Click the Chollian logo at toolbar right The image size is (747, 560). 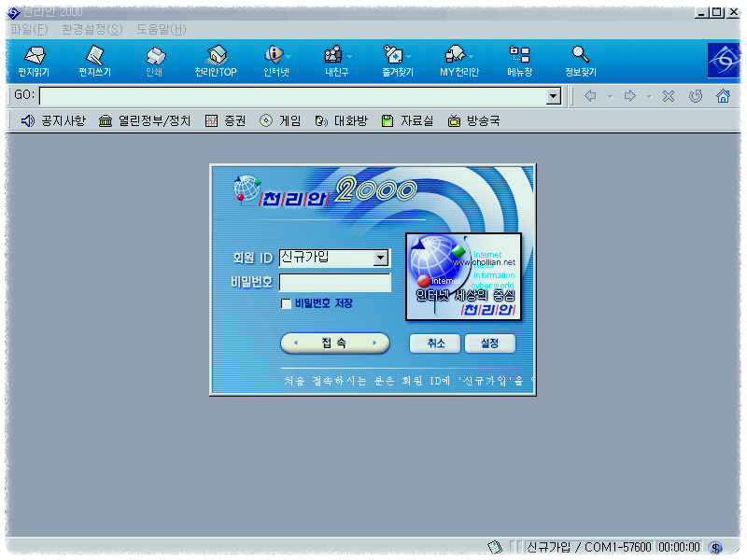pyautogui.click(x=724, y=61)
